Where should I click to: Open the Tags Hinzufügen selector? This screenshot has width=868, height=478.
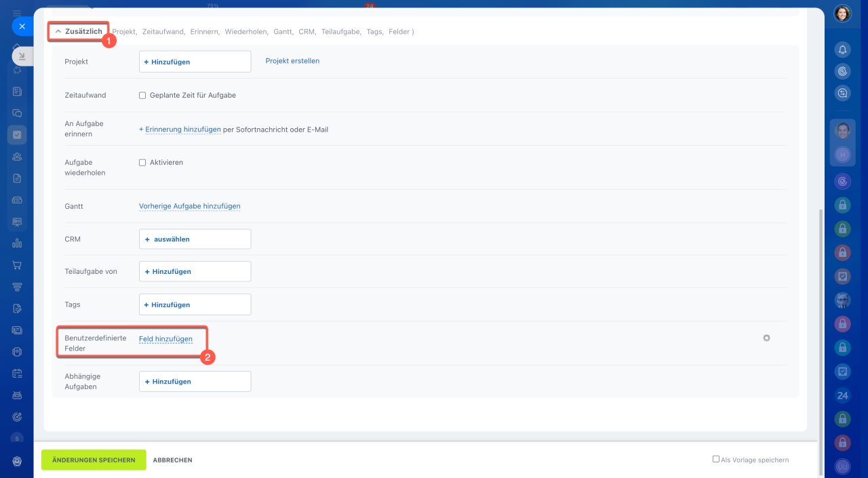coord(195,304)
